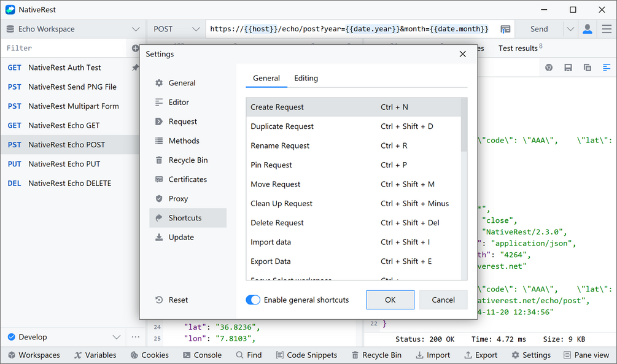The height and width of the screenshot is (364, 617).
Task: Open the General settings category
Action: (188, 83)
